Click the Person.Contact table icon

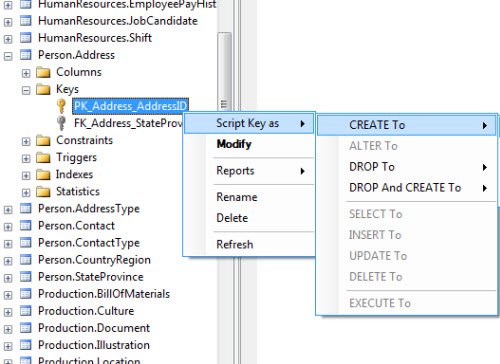(26, 226)
